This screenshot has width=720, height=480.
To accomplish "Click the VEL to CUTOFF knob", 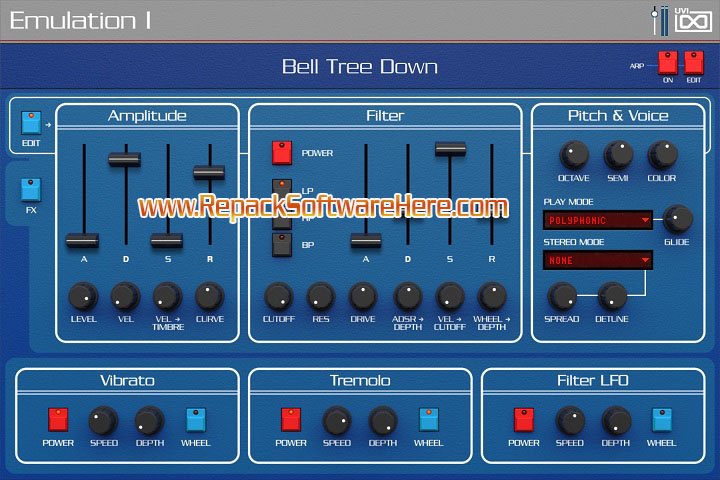I will point(450,296).
